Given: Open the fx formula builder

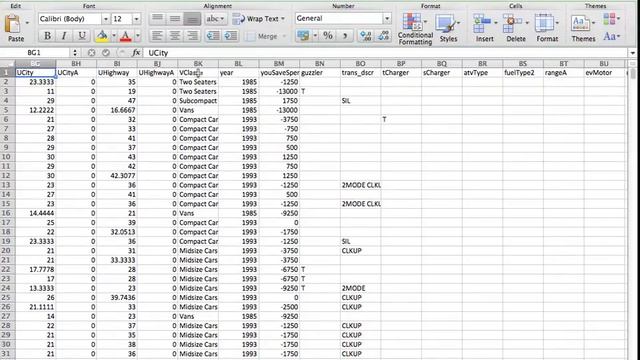Looking at the screenshot, I should click(x=136, y=53).
